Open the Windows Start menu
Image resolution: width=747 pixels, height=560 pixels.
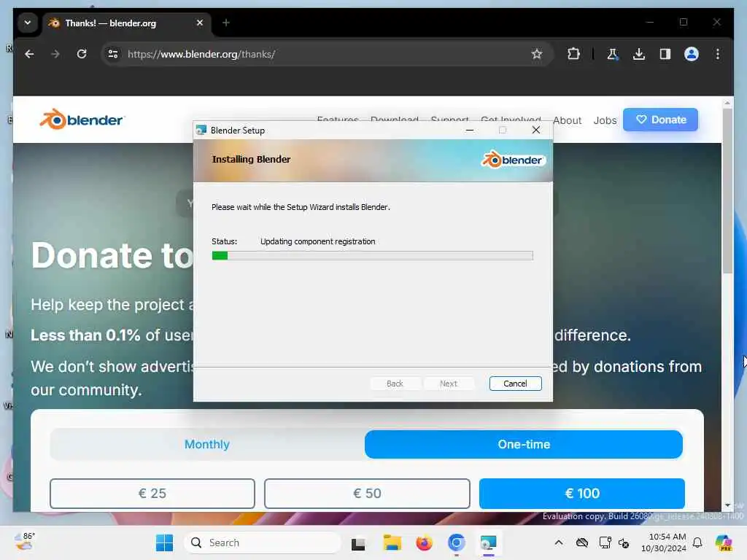tap(164, 542)
